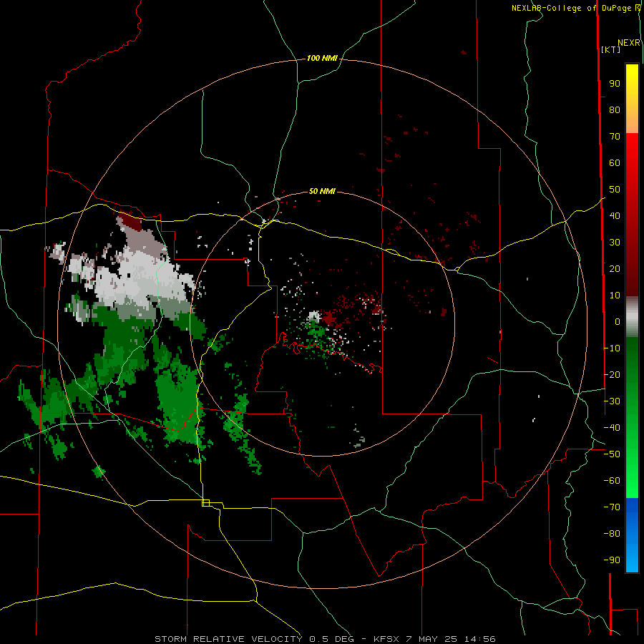Select the 80 value on velocity scale
The height and width of the screenshot is (644, 644).
(615, 109)
